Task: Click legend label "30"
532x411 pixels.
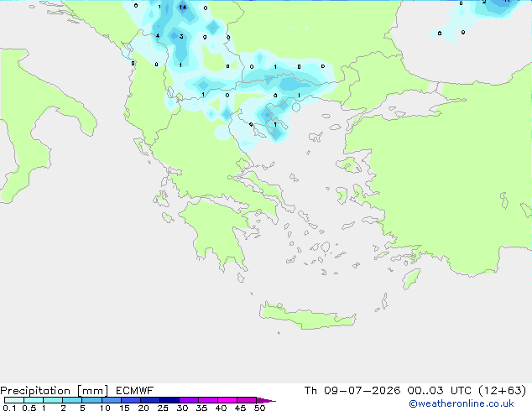Action: click(x=182, y=408)
